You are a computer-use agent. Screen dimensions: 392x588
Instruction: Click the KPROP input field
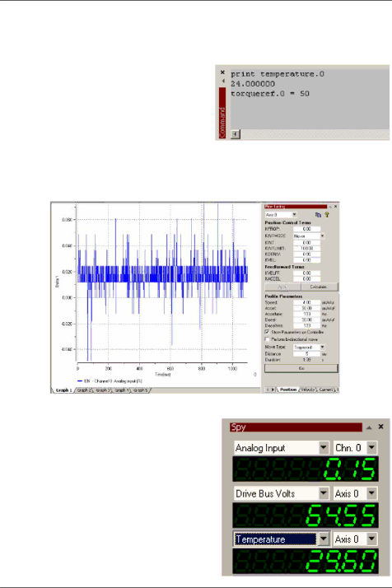307,229
